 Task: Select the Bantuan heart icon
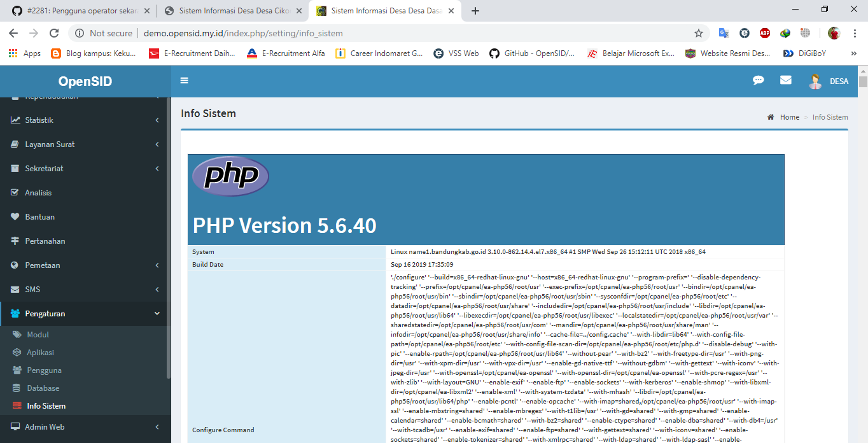coord(15,216)
